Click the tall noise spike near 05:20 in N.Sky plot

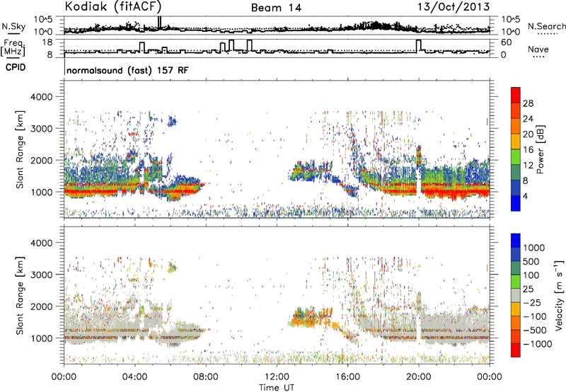[159, 22]
